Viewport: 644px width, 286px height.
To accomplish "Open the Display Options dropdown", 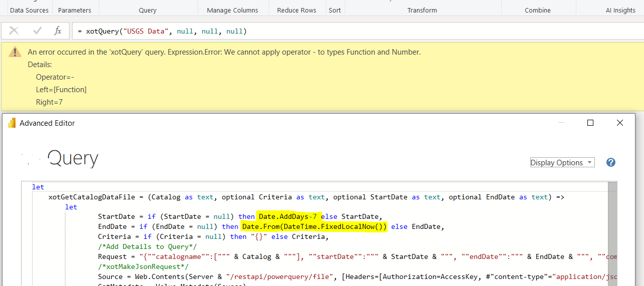I will [562, 162].
